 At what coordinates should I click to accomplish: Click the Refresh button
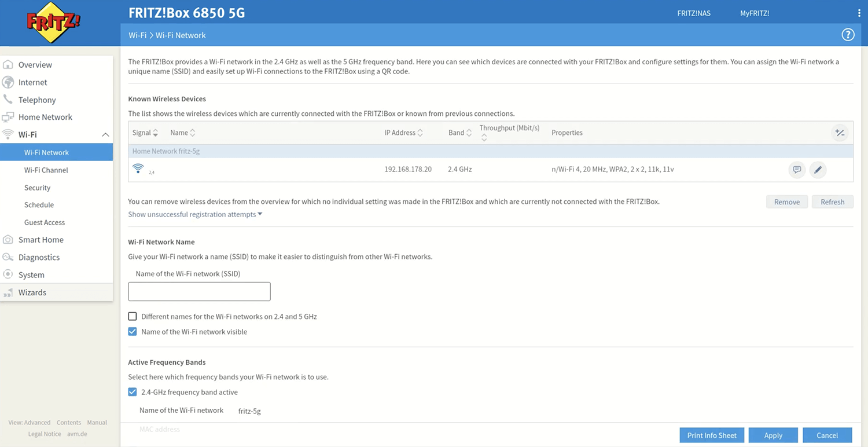(x=832, y=202)
